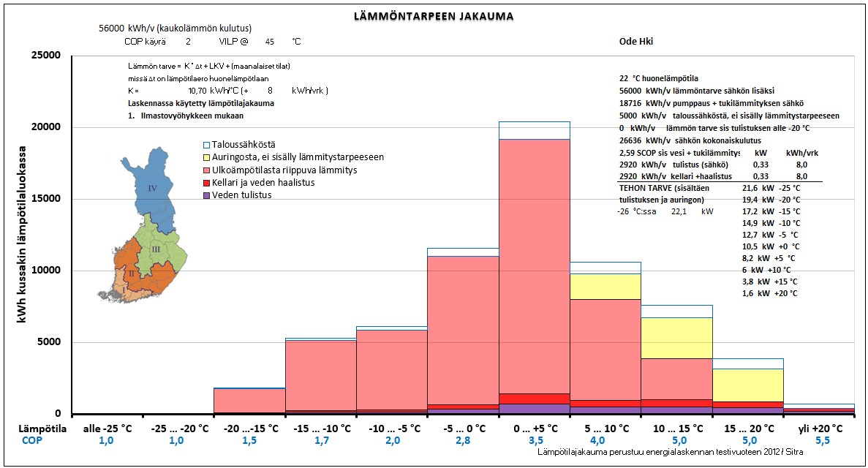The image size is (868, 468).
Task: Click the pink -20 ... -15 °C bar
Action: click(249, 401)
